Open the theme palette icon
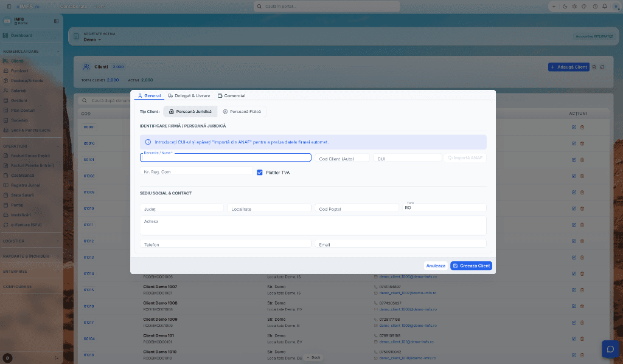 [x=584, y=6]
